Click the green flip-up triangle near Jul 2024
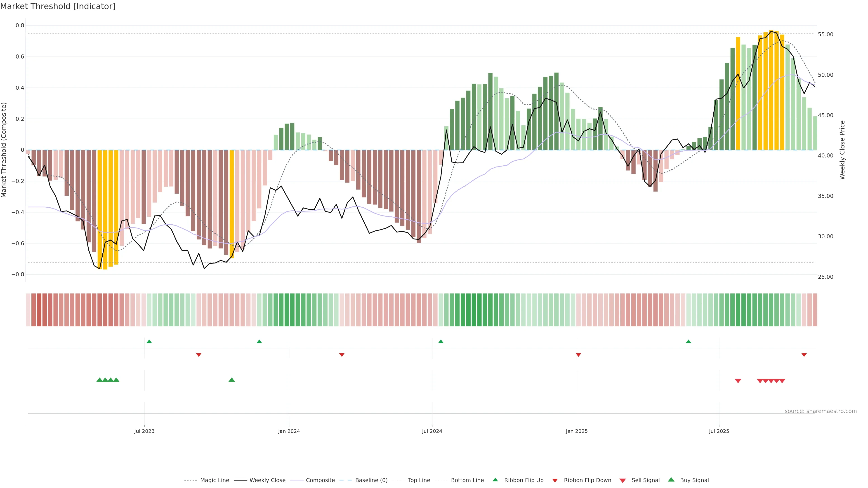Viewport: 868px width, 488px height. point(441,342)
